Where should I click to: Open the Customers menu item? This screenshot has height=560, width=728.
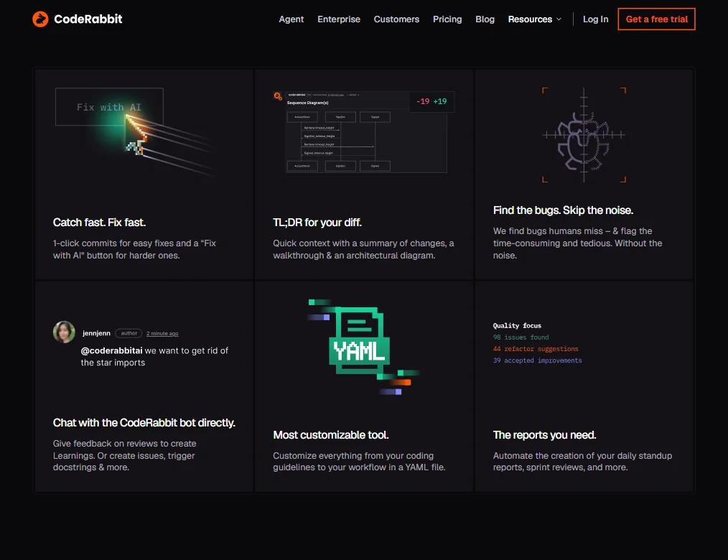tap(396, 19)
